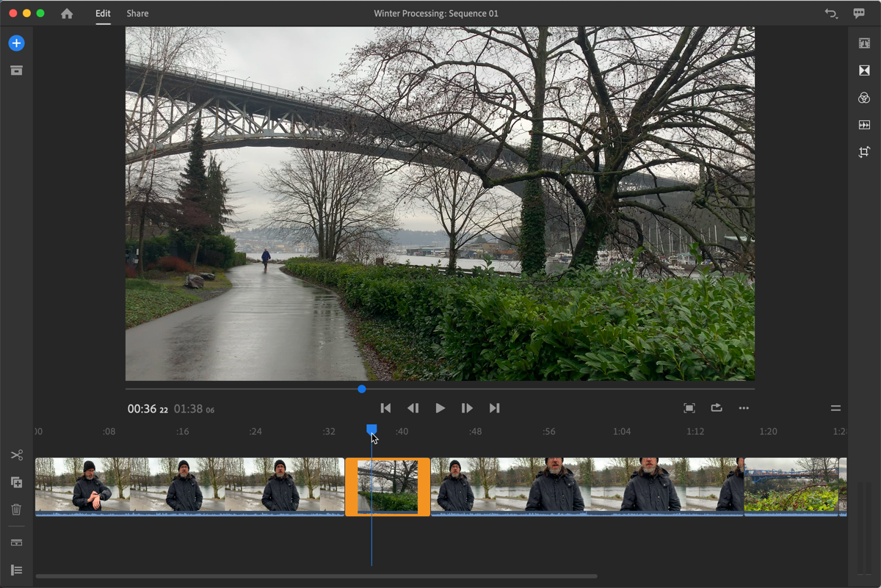Open the Crop and Transform panel
This screenshot has height=588, width=881.
[864, 152]
